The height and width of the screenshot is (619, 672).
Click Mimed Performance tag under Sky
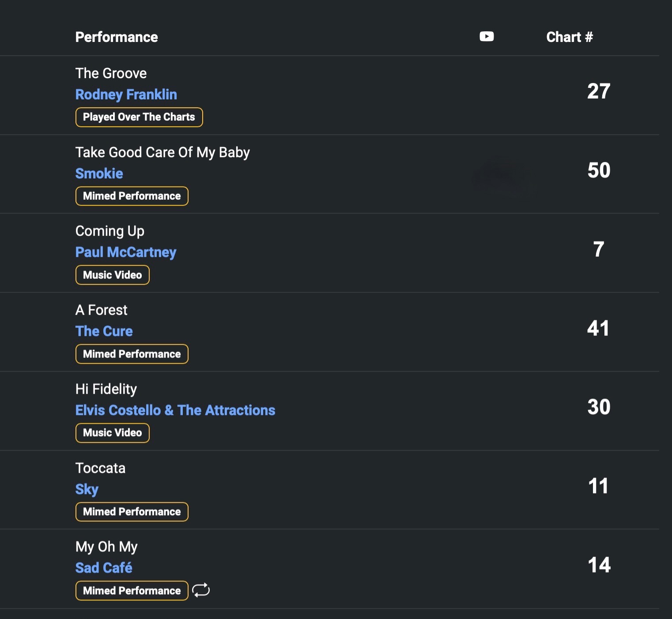coord(132,512)
